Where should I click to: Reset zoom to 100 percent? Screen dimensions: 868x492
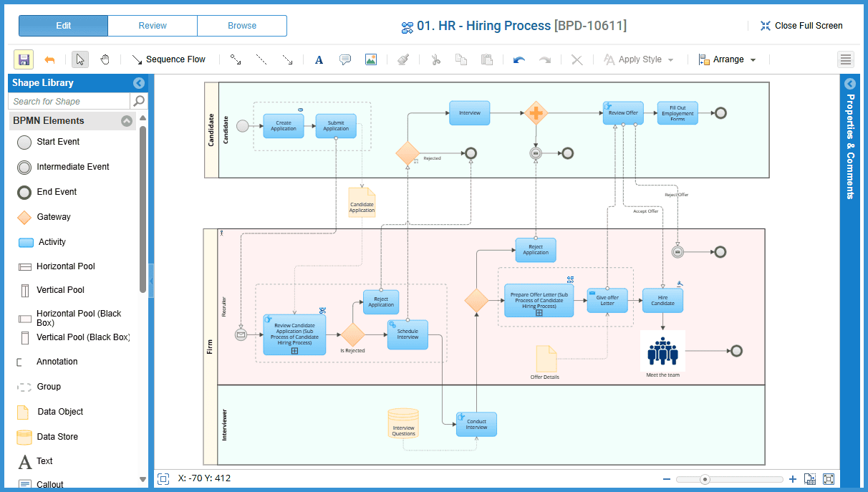[x=810, y=479]
